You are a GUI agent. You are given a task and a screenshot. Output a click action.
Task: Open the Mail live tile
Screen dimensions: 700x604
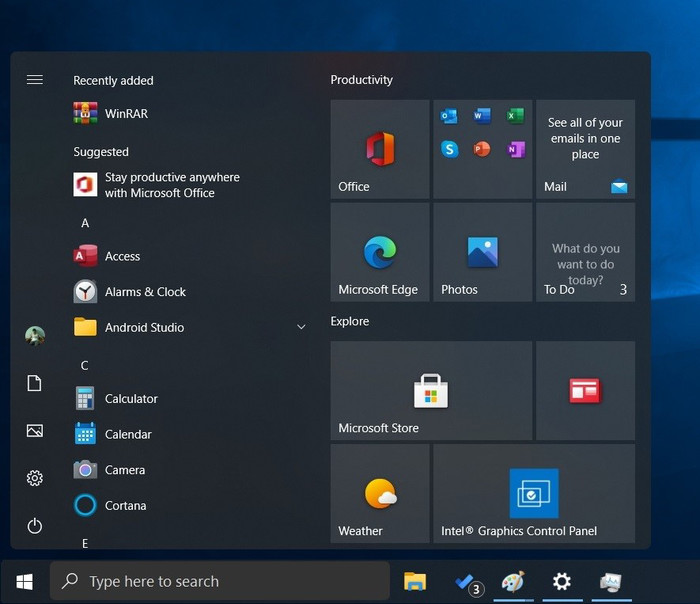(585, 149)
